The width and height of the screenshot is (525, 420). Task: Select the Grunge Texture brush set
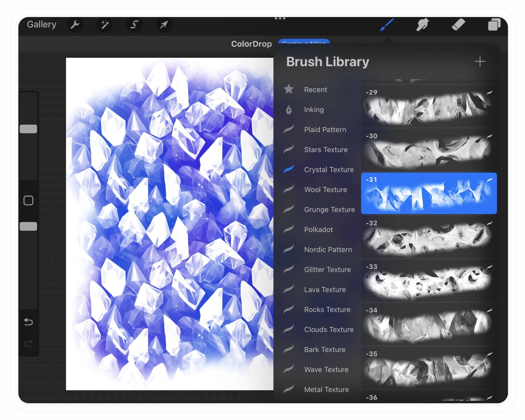319,209
